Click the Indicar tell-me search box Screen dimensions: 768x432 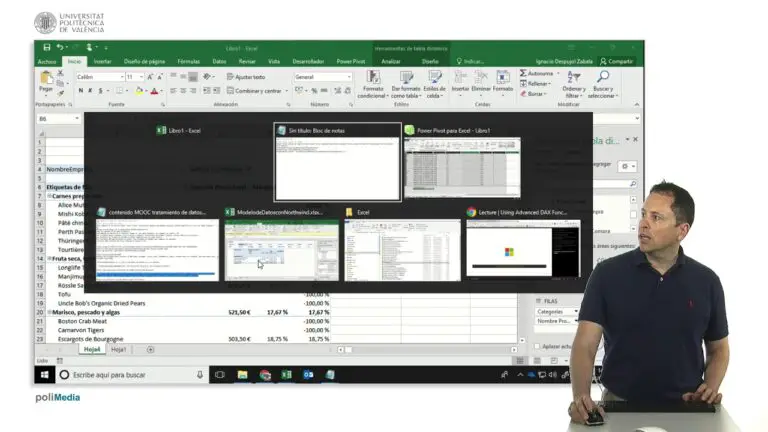tap(470, 62)
